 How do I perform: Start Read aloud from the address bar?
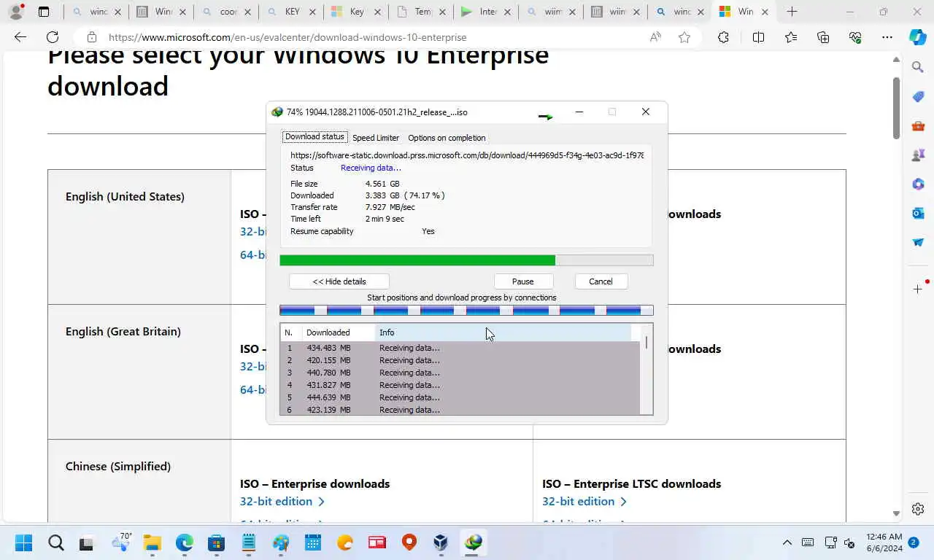click(655, 37)
